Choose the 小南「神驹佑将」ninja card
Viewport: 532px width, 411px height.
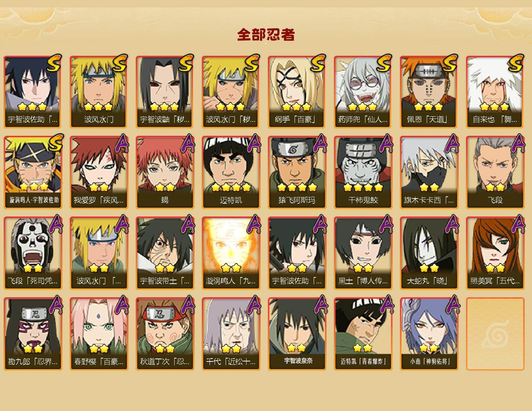coord(429,334)
